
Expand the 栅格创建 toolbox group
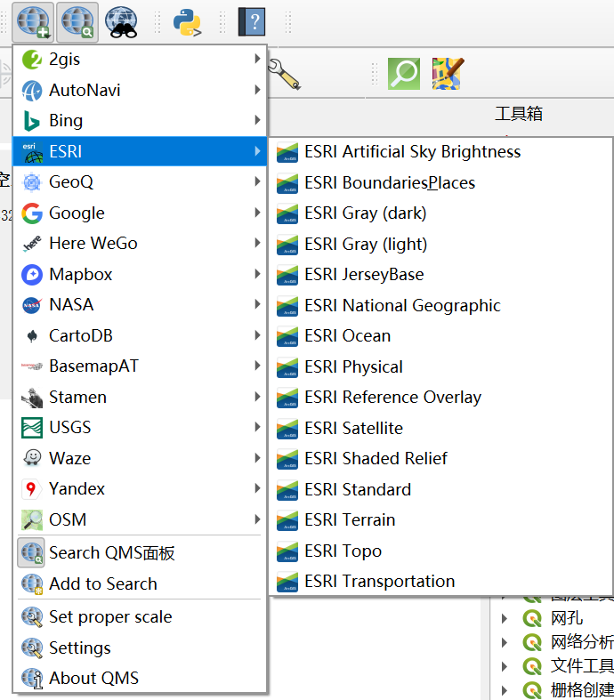(505, 690)
